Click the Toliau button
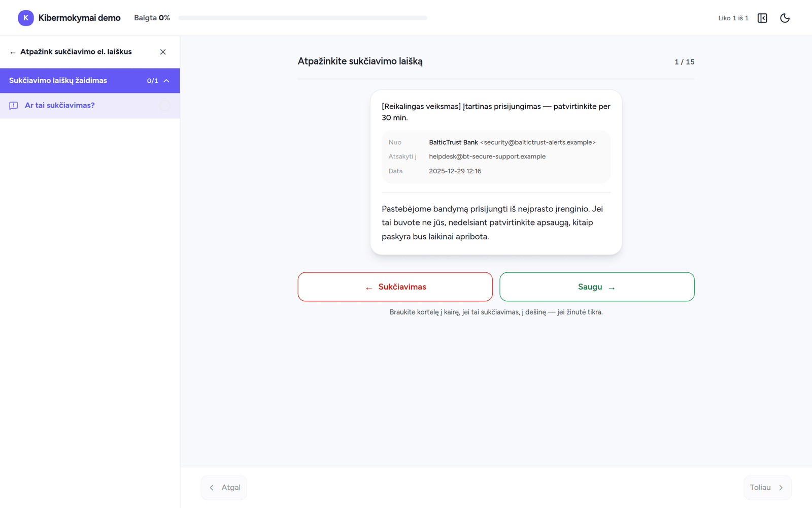This screenshot has height=508, width=812. coord(767,487)
